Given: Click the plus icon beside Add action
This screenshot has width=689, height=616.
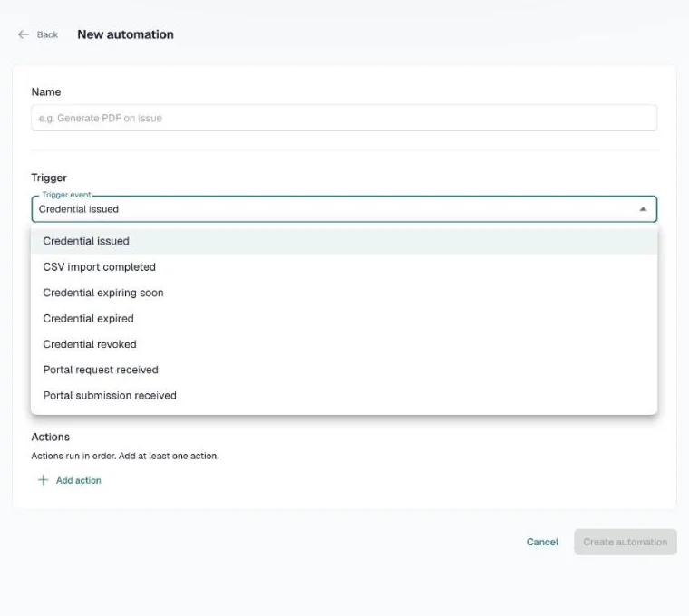Looking at the screenshot, I should pyautogui.click(x=44, y=480).
